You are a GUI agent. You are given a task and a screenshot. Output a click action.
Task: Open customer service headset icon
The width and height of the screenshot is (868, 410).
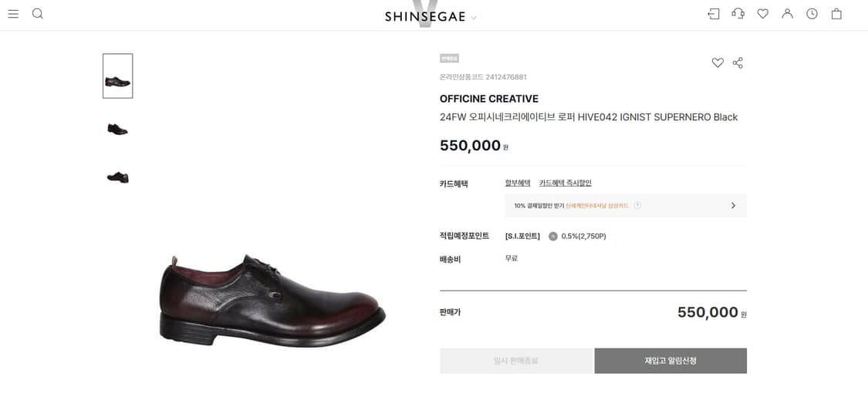(x=738, y=14)
